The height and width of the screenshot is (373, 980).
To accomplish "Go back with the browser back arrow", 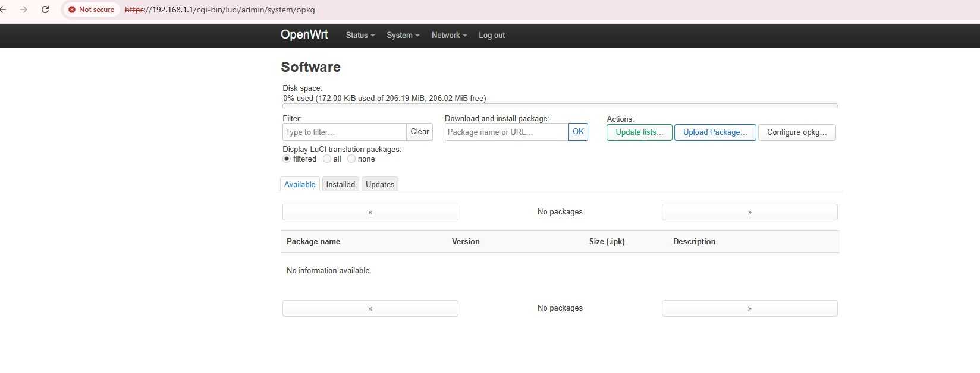I will click(3, 10).
